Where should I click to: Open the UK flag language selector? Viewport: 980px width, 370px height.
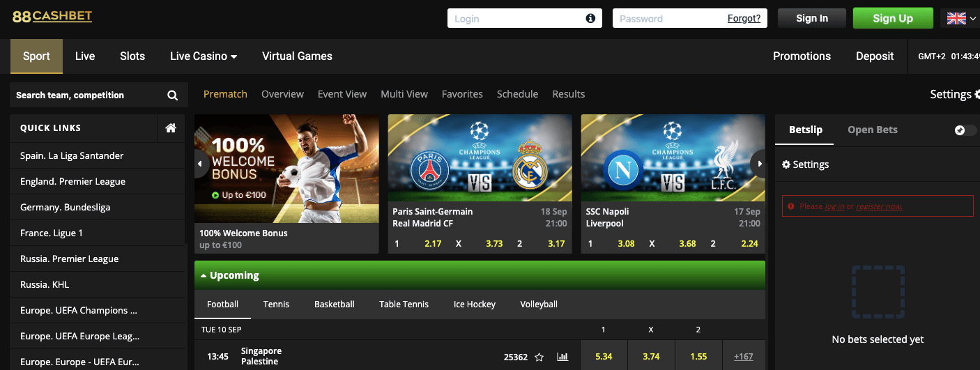coord(961,18)
